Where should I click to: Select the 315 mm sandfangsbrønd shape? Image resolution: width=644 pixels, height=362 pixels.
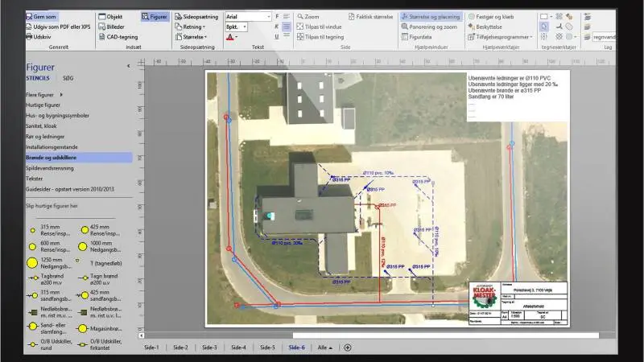click(x=49, y=295)
